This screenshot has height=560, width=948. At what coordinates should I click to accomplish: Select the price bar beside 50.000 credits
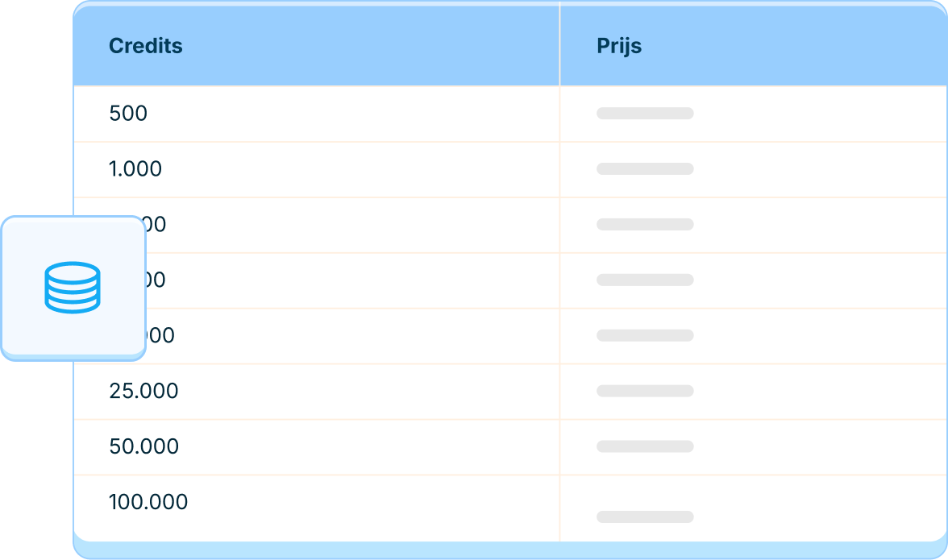[645, 446]
